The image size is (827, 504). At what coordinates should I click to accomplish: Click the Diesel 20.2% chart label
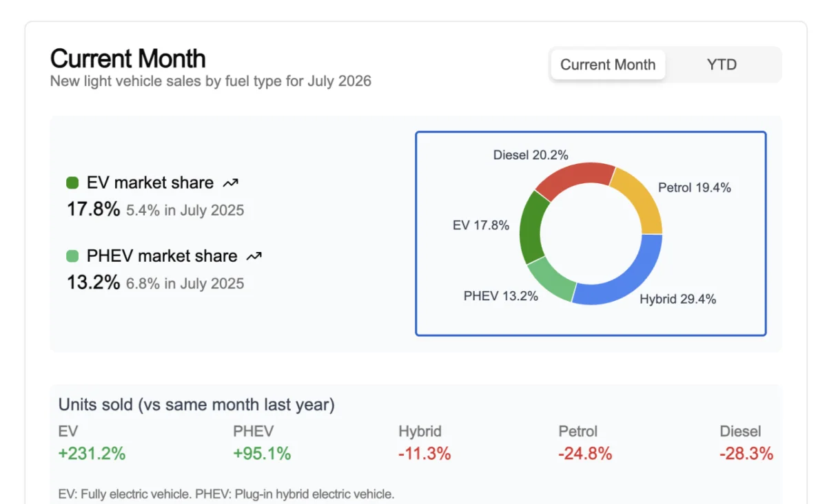531,156
